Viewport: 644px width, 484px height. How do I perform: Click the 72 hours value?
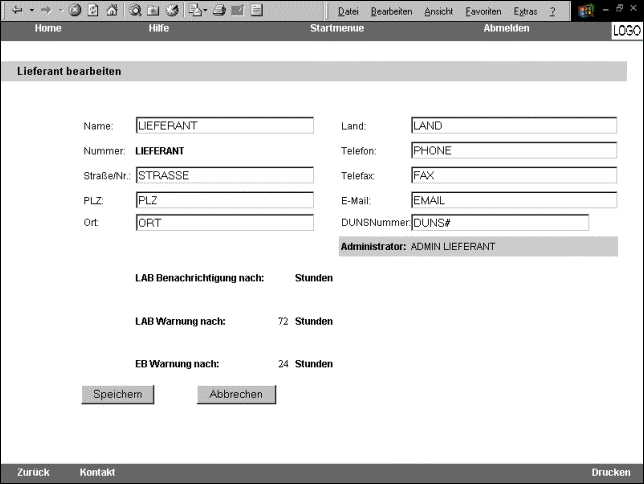283,321
